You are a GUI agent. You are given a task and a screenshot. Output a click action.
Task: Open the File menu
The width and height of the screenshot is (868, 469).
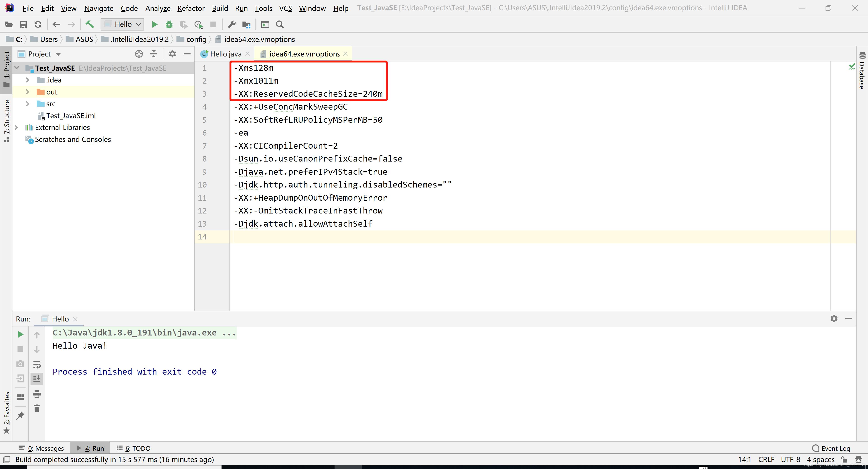coord(28,8)
